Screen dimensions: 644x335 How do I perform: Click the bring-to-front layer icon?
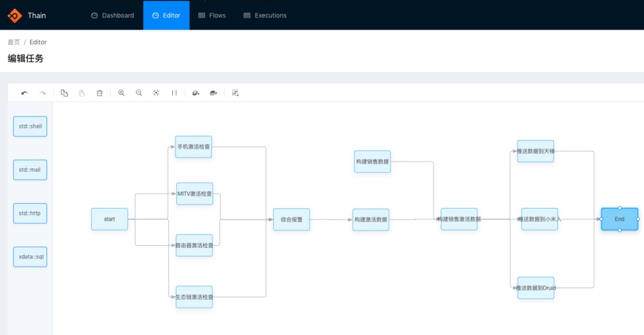point(213,93)
